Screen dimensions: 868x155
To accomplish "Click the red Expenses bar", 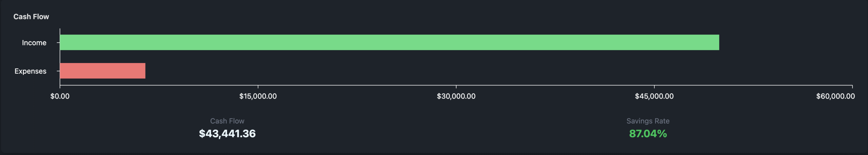I will 103,71.
